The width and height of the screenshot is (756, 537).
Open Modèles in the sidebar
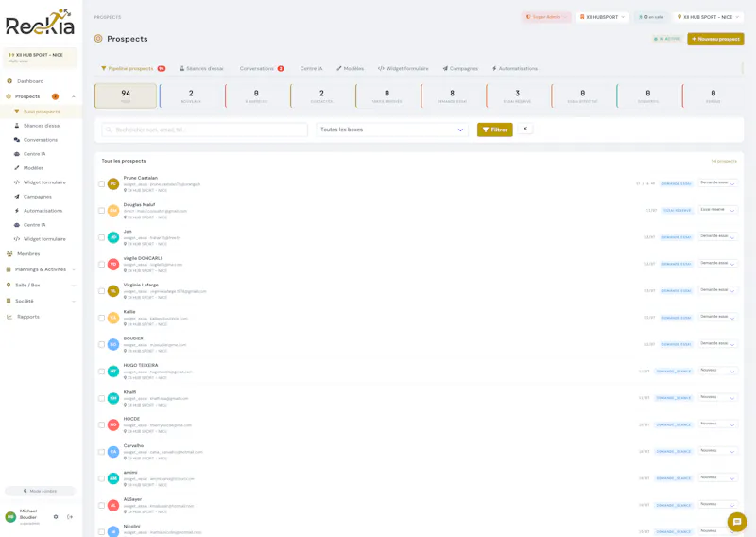(33, 168)
